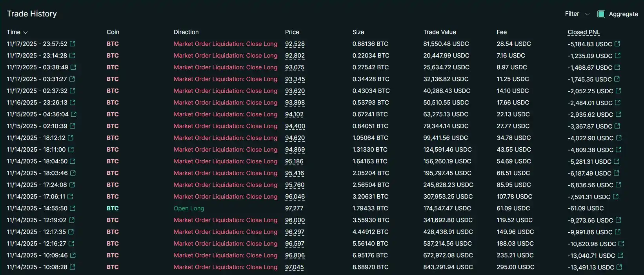This screenshot has width=644, height=275.
Task: Open explorer link icon beside 11/15/2025 04:36:04
Action: point(74,114)
